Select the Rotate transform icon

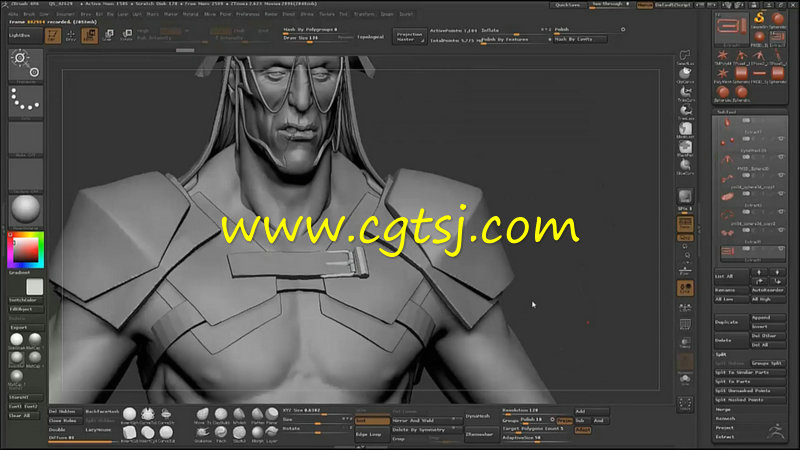127,35
